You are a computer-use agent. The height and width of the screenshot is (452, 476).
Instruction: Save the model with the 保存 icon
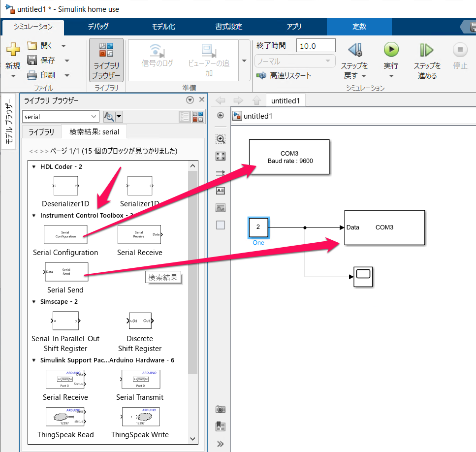point(32,60)
